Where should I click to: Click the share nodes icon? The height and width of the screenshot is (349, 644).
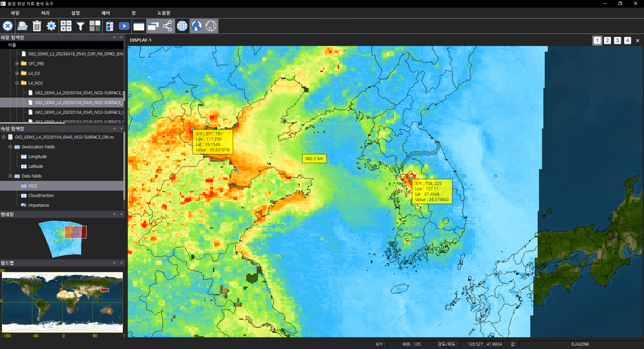coord(168,26)
